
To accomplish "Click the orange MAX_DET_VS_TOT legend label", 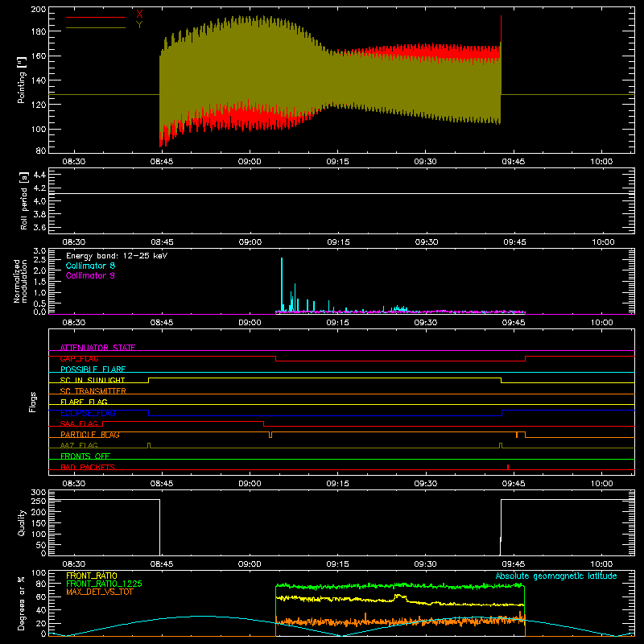I will [100, 592].
